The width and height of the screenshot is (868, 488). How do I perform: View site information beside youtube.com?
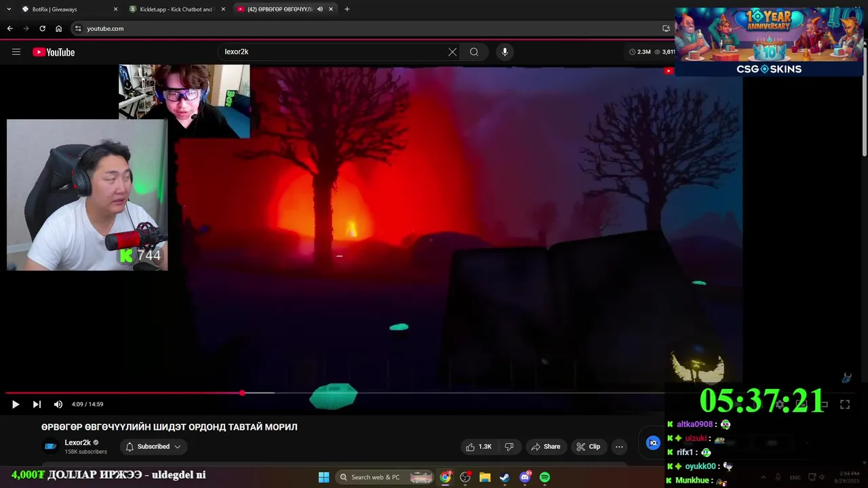coord(78,28)
